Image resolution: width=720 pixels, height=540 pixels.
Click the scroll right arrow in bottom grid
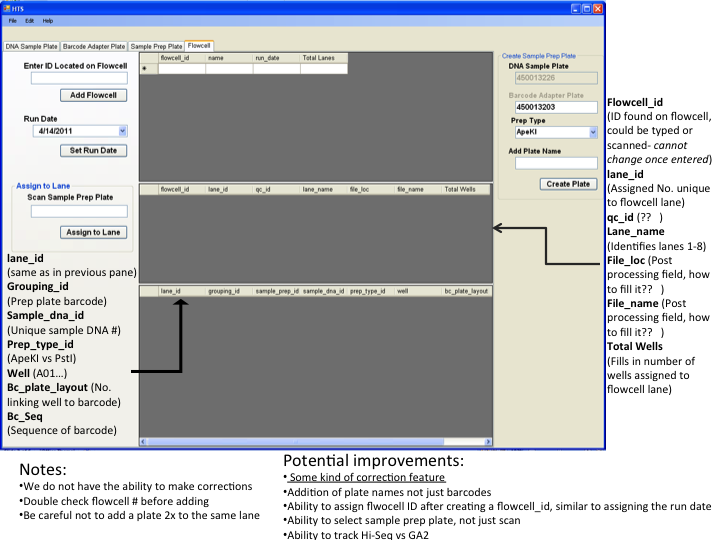point(488,442)
